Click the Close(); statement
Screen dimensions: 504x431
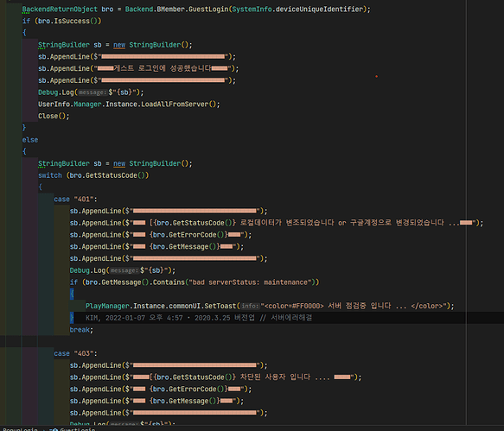point(54,116)
